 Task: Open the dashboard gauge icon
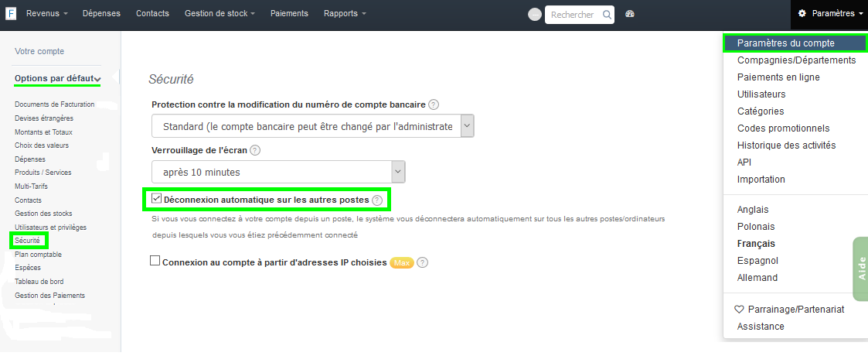[629, 15]
